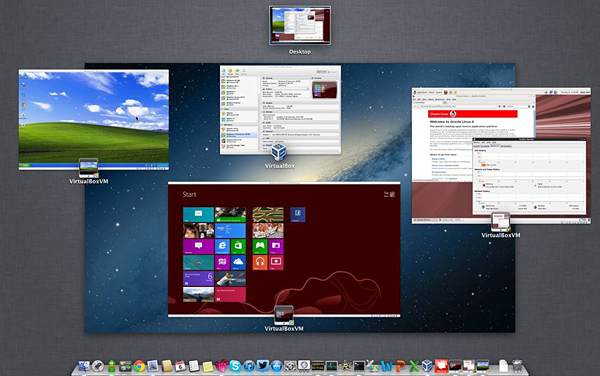Open the Terminal dock icon
This screenshot has height=376, width=600.
click(359, 366)
